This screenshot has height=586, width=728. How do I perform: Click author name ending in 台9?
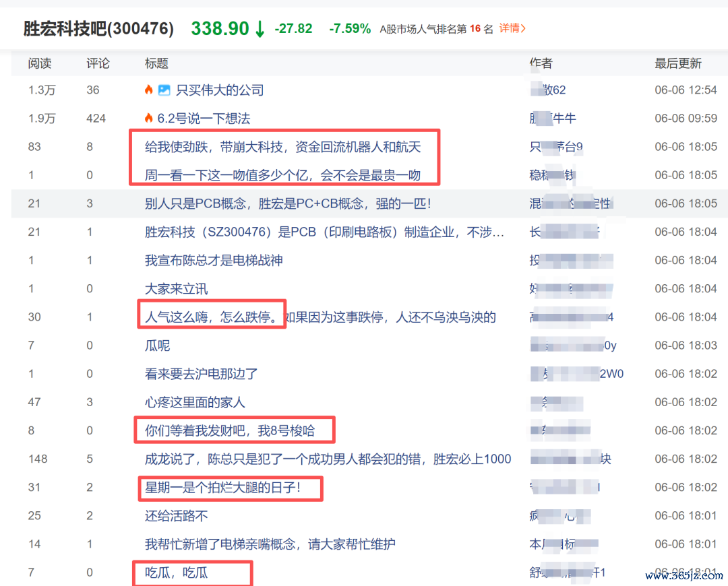pyautogui.click(x=556, y=147)
